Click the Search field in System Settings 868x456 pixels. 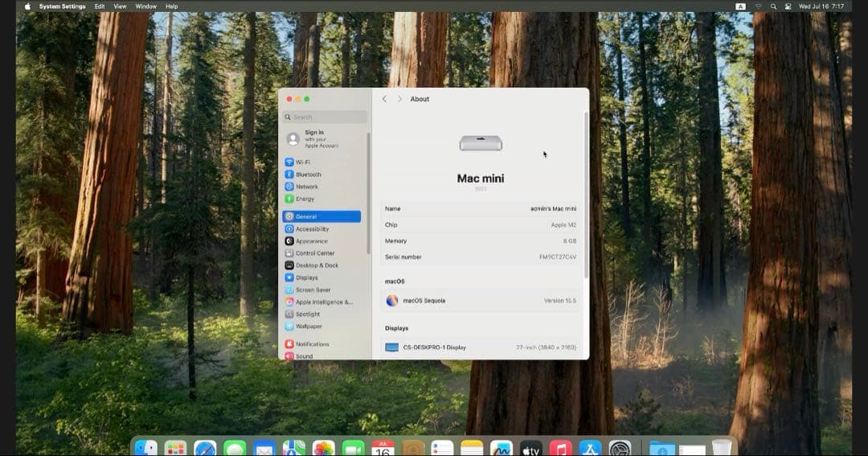(325, 117)
